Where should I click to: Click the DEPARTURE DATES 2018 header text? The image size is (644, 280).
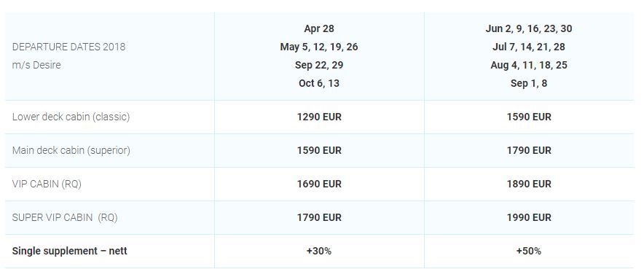pos(68,47)
